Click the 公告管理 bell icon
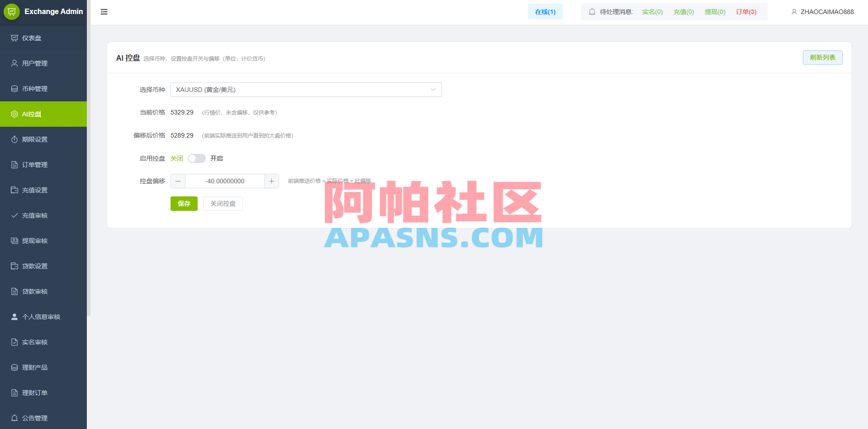The image size is (868, 429). click(x=14, y=418)
